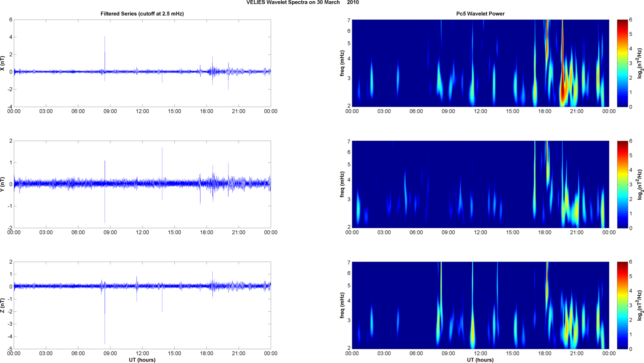This screenshot has width=644, height=363.
Task: Click the bottom (Z) wavelet power spectrogram
Action: tap(480, 305)
